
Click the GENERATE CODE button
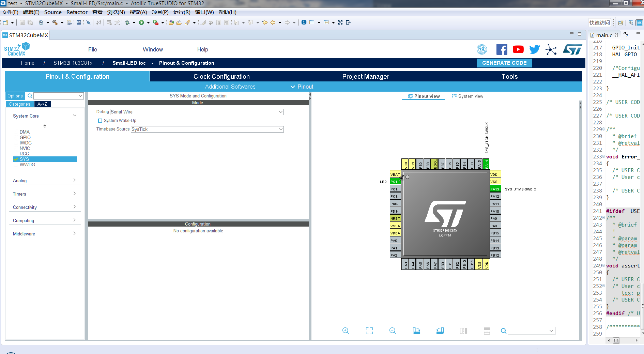coord(504,63)
